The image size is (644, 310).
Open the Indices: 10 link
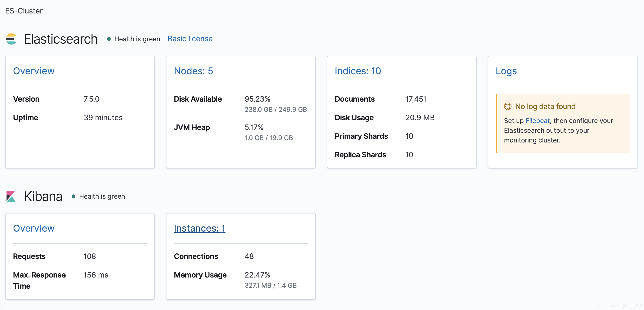358,71
